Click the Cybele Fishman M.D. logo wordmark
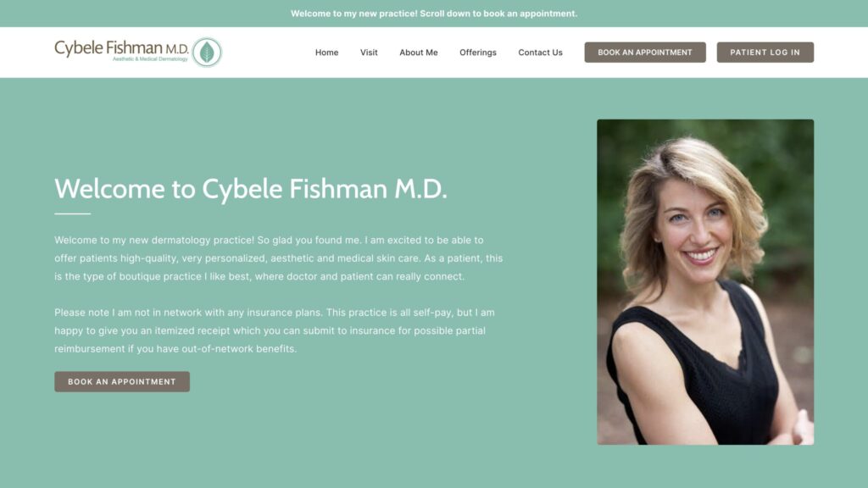This screenshot has width=868, height=488. click(x=121, y=47)
